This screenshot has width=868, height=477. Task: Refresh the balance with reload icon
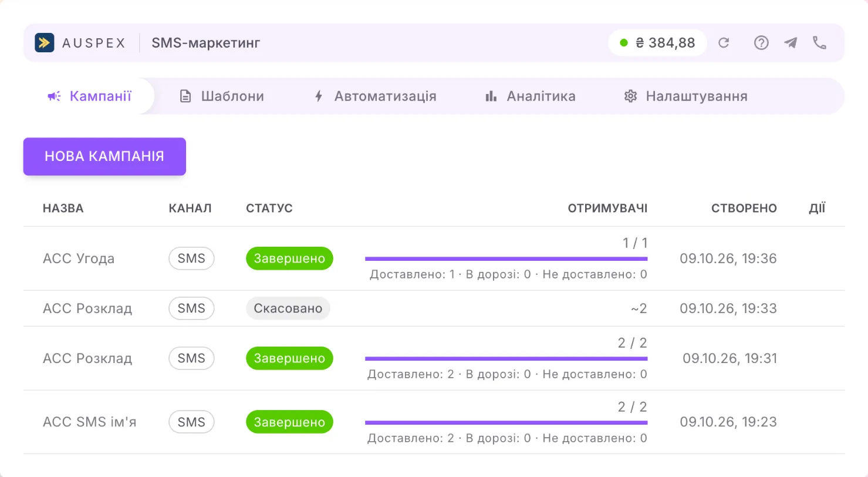click(x=724, y=42)
